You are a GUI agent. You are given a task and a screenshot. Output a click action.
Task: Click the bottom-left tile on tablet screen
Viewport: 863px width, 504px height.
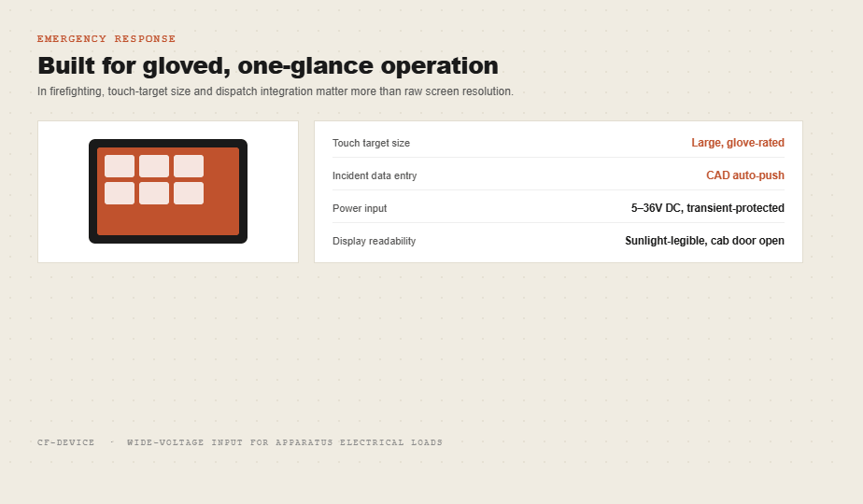120,193
